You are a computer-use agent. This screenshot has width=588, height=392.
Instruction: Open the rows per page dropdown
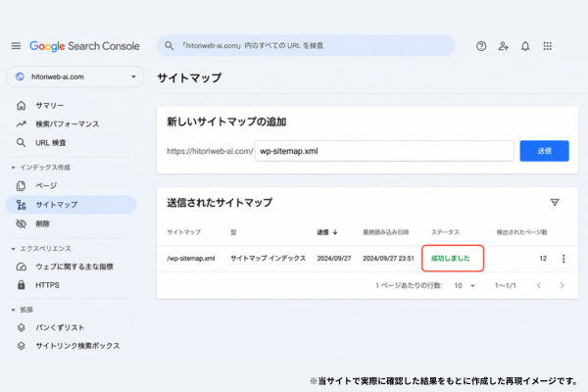click(465, 286)
